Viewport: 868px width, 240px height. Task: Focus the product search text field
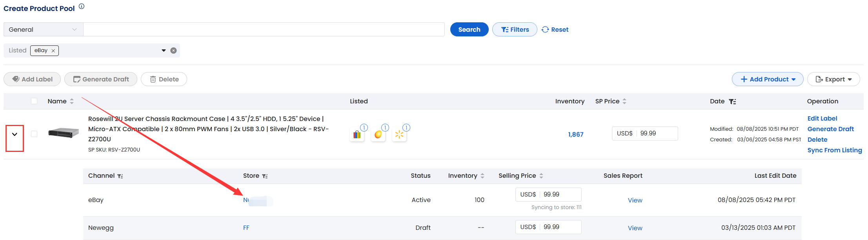(264, 29)
